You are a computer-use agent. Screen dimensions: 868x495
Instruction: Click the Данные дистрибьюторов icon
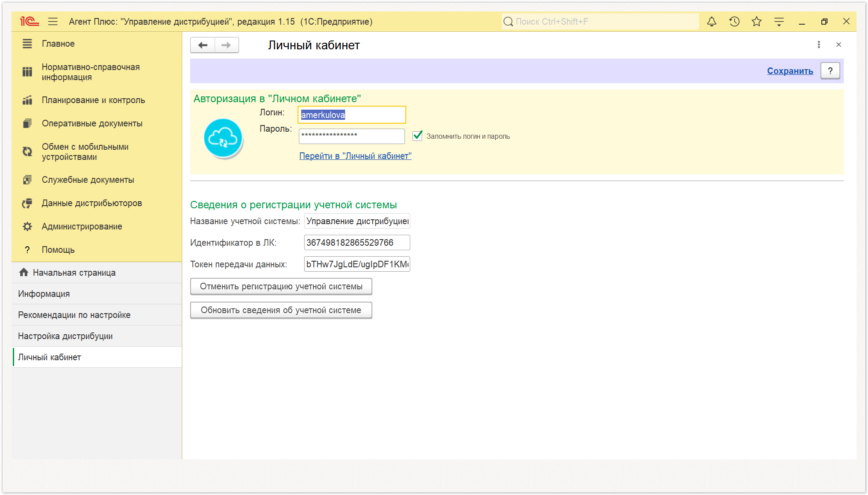tap(27, 203)
